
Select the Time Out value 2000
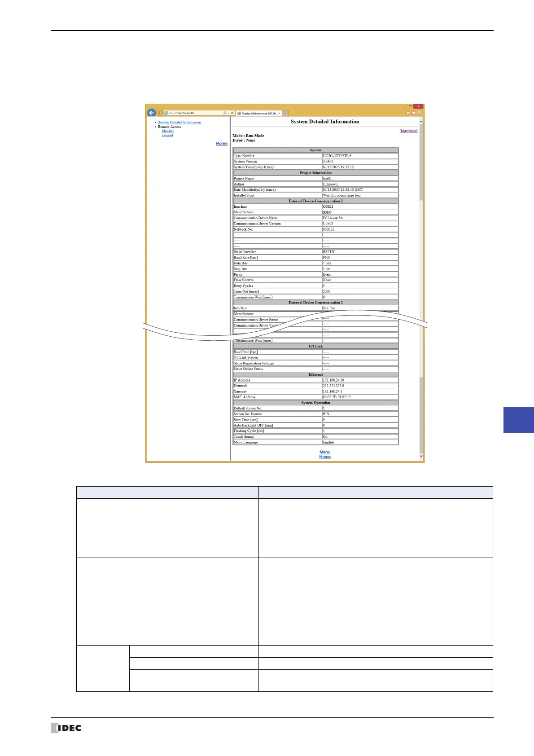coord(327,291)
